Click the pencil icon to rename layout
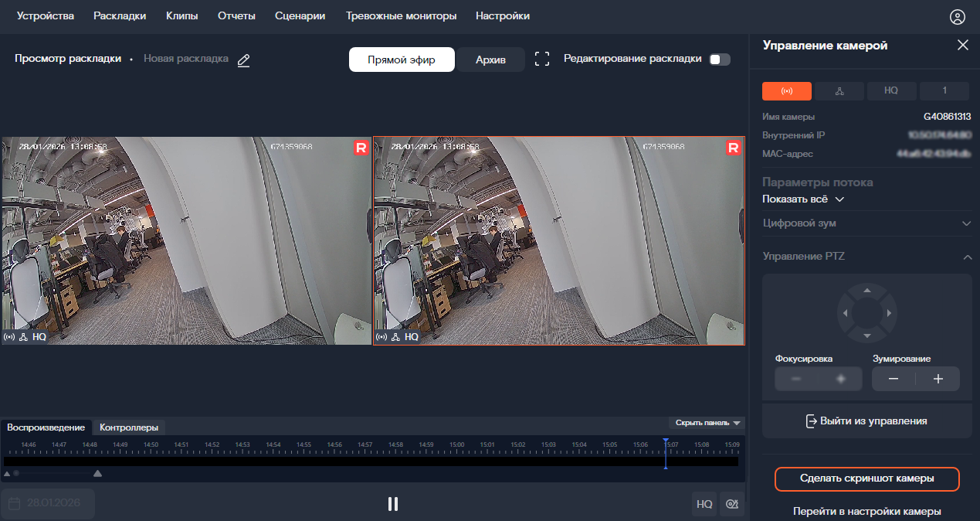 (244, 60)
